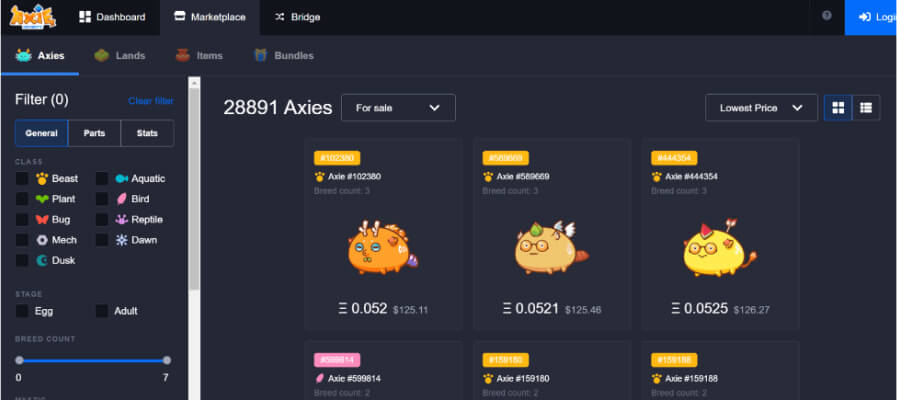The width and height of the screenshot is (897, 400).
Task: Click the #444354 ID badge
Action: click(x=674, y=159)
